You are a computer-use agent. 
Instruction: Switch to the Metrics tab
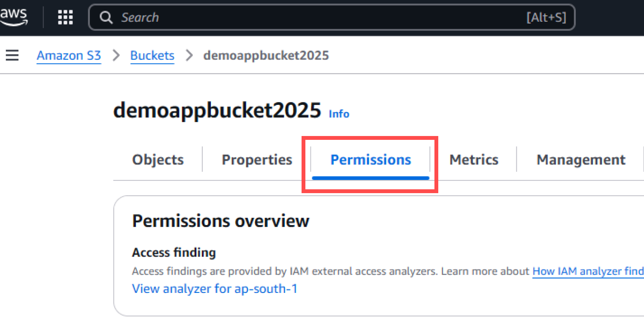click(474, 160)
